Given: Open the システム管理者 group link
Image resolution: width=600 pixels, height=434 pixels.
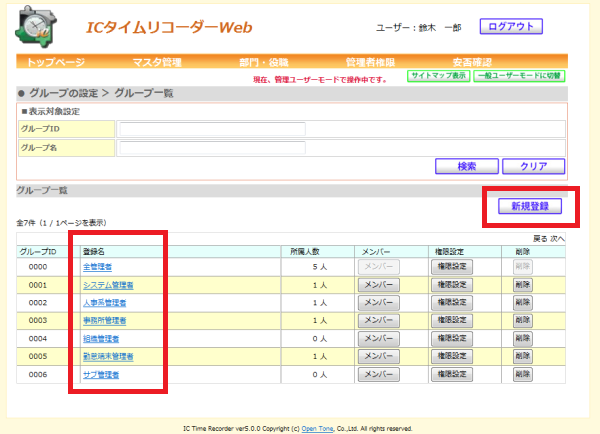Looking at the screenshot, I should [108, 285].
